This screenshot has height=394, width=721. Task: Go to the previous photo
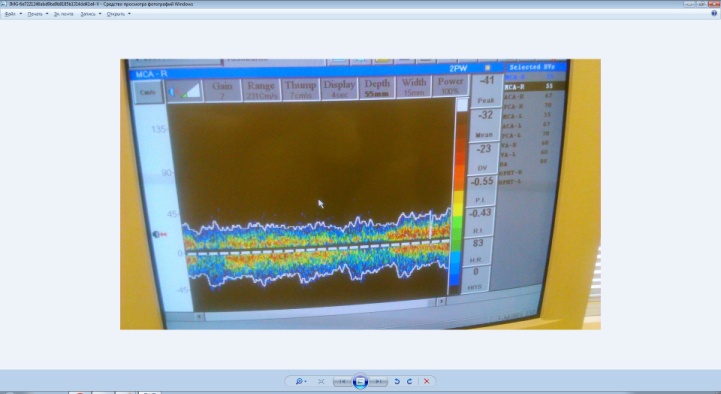[x=342, y=381]
